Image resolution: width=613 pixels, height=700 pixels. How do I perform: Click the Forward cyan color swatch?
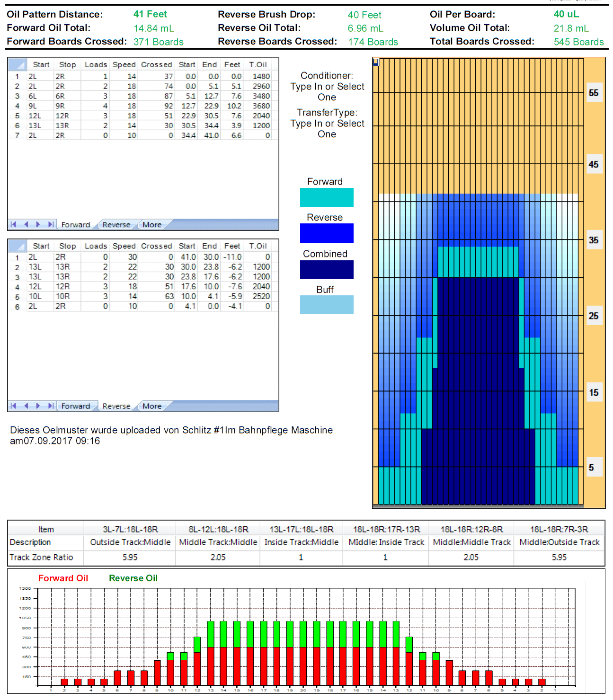[x=327, y=197]
